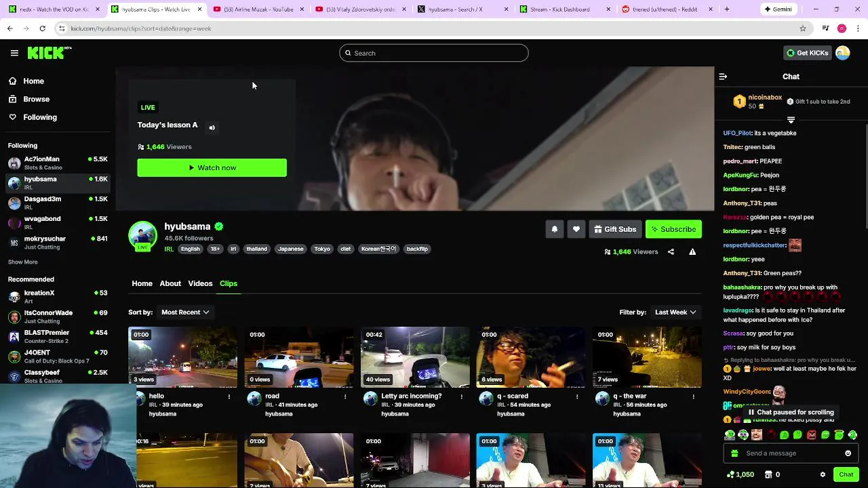Click the green Watch now button
This screenshot has width=868, height=488.
[x=212, y=167]
